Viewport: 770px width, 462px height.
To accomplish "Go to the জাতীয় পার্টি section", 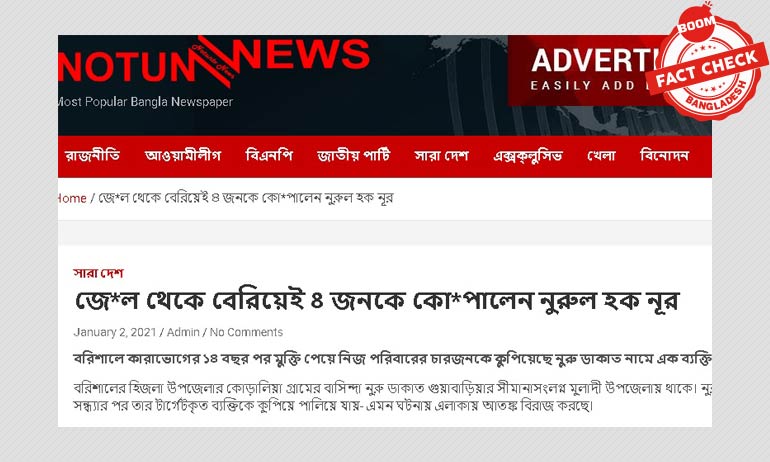I will tap(354, 156).
